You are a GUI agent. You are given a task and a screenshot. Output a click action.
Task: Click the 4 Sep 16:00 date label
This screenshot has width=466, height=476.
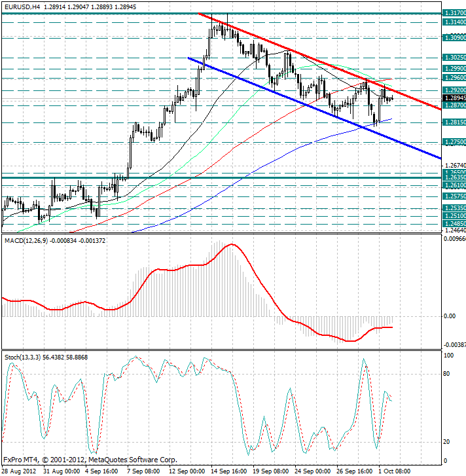pyautogui.click(x=101, y=471)
